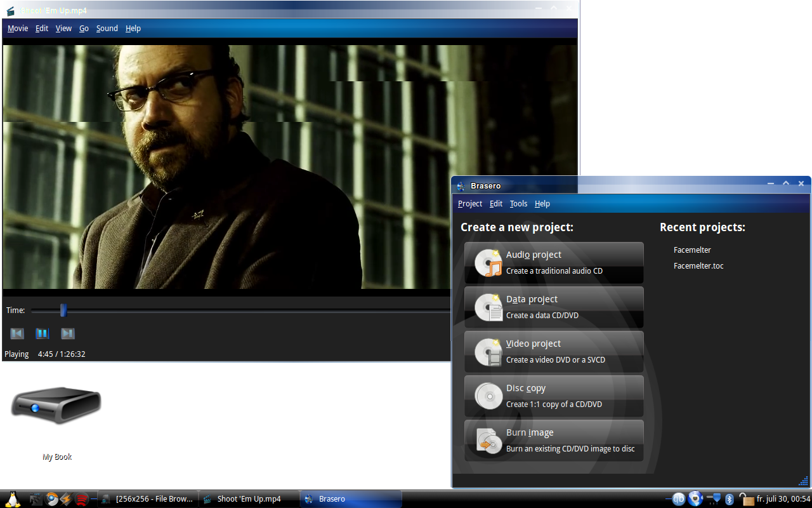The width and height of the screenshot is (812, 508).
Task: Click the 4:45 / 1:26:32 elapsed time text
Action: [x=62, y=354]
